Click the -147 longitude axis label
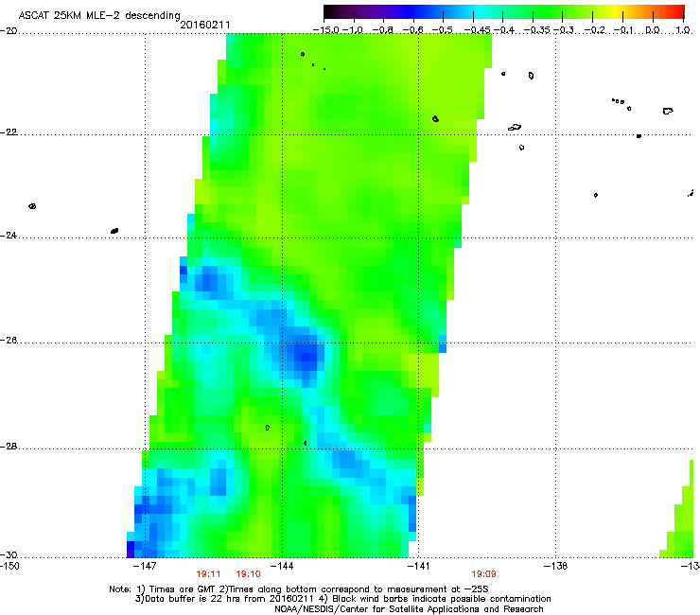The image size is (700, 615). coord(145,566)
